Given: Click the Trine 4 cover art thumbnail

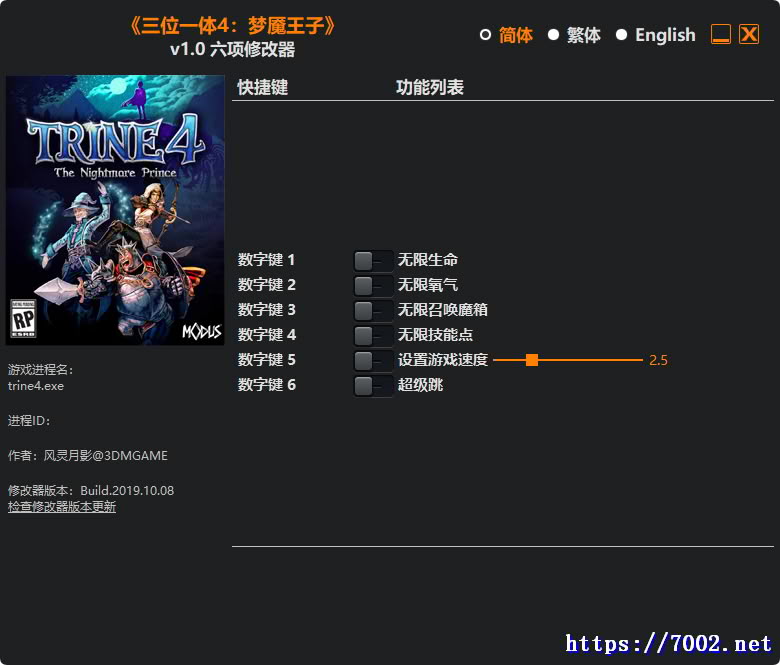Looking at the screenshot, I should click(x=115, y=210).
